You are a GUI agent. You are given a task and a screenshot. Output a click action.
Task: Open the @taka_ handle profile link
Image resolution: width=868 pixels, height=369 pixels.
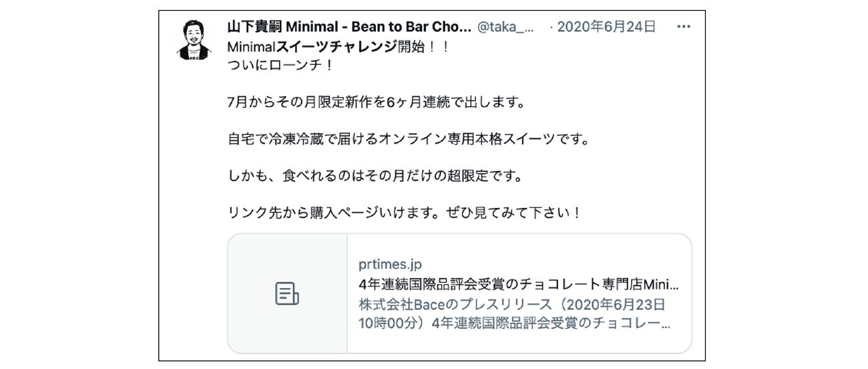pyautogui.click(x=505, y=27)
